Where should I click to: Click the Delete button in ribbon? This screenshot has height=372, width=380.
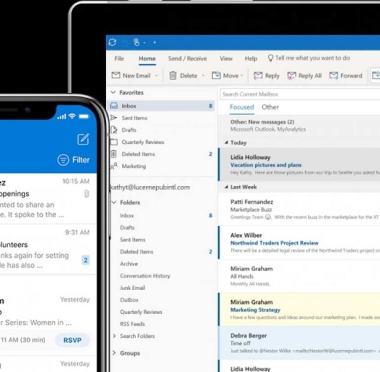(x=183, y=76)
